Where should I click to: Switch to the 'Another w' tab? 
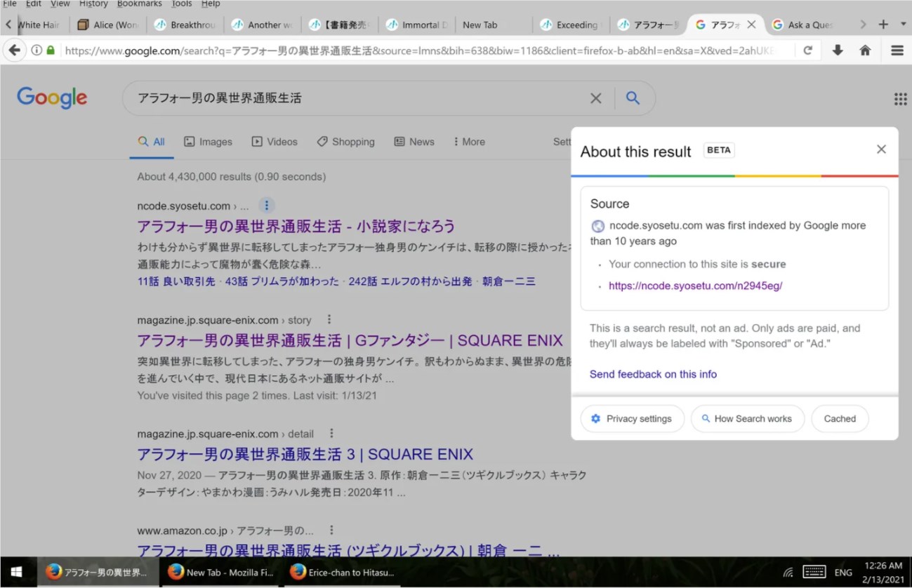pyautogui.click(x=263, y=25)
